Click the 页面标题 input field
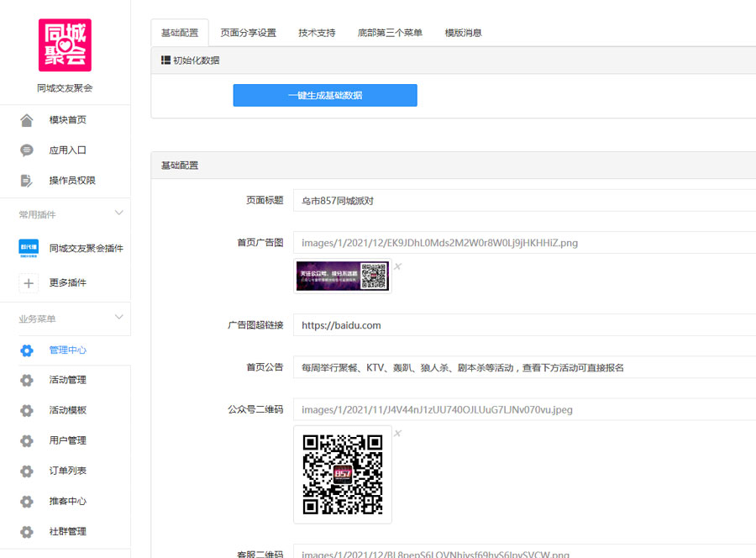Viewport: 756px width, 558px height. 524,201
